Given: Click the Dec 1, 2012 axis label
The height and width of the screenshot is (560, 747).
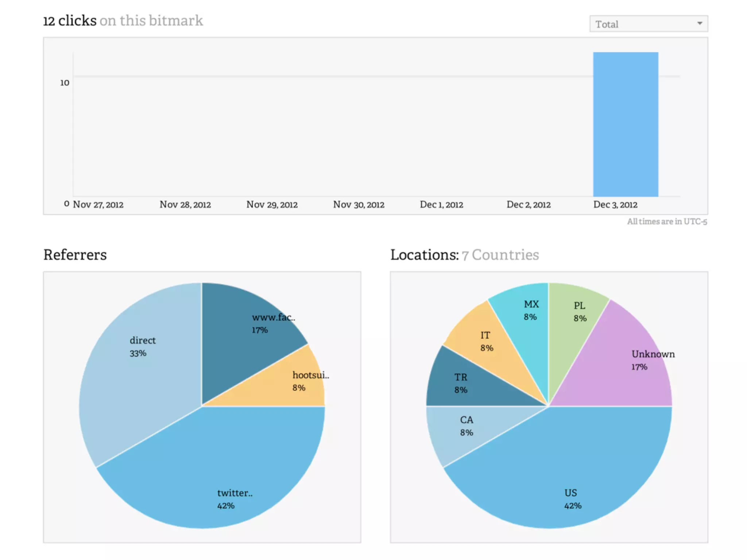Looking at the screenshot, I should 441,205.
